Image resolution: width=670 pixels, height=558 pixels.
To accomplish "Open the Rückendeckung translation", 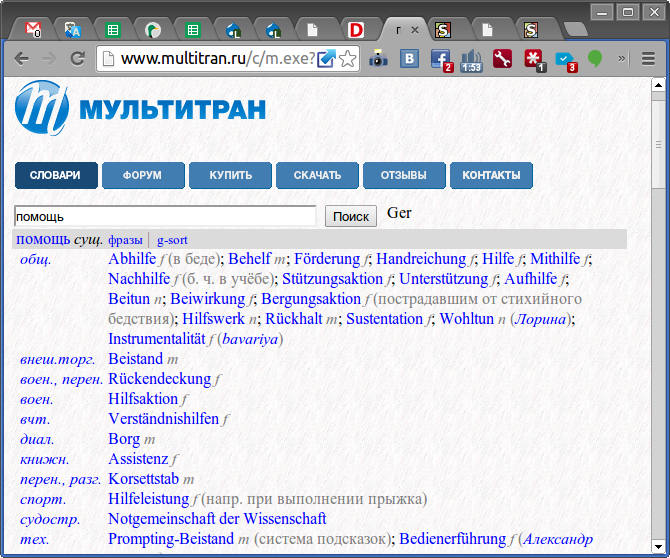I will pos(160,379).
